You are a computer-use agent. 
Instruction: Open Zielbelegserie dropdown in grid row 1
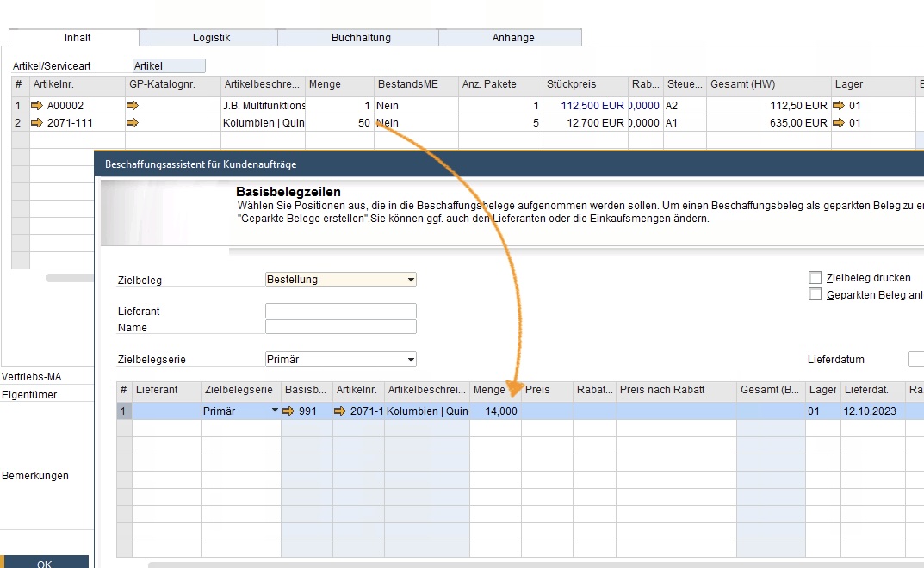pos(276,411)
